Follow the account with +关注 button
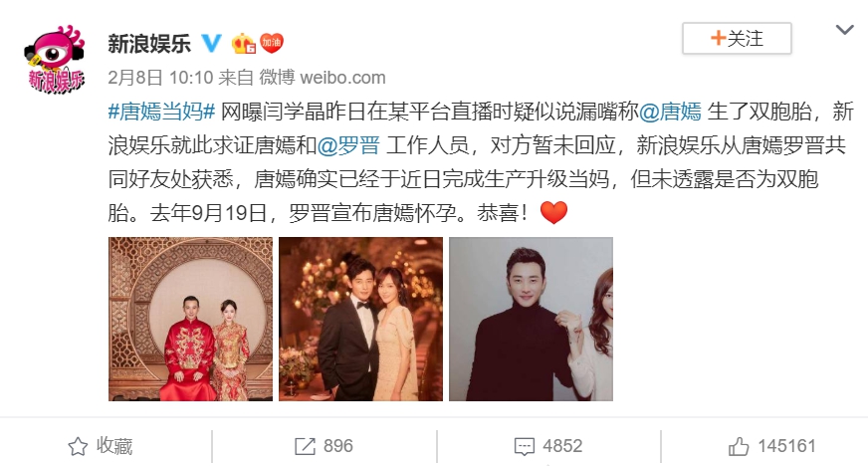The width and height of the screenshot is (868, 466). (x=737, y=38)
